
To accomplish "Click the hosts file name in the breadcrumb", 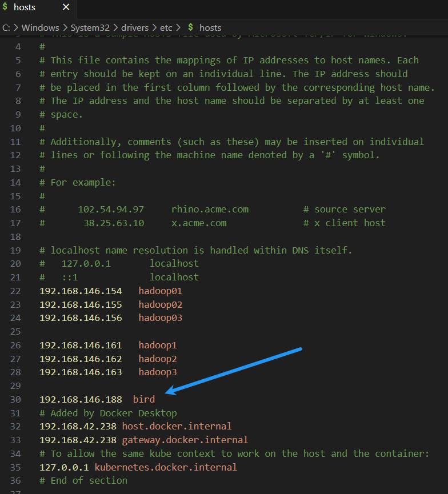I will click(210, 28).
